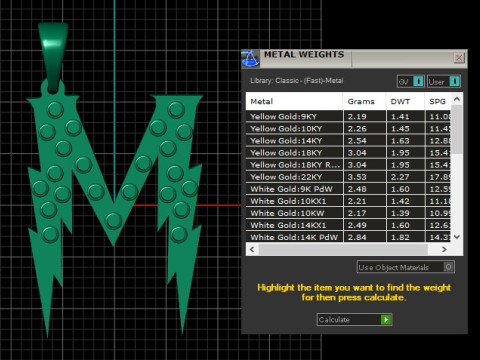The height and width of the screenshot is (360, 480).
Task: Click the 1.39 DWT value for 10KW
Action: click(400, 213)
